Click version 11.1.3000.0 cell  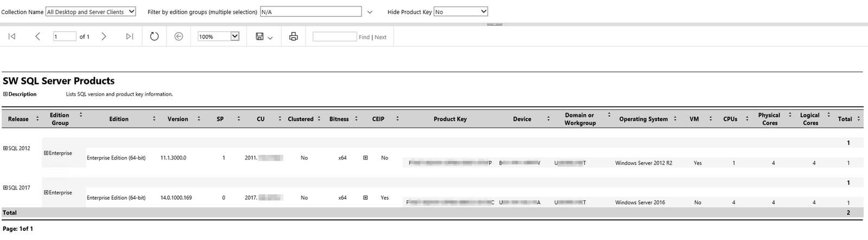click(173, 158)
